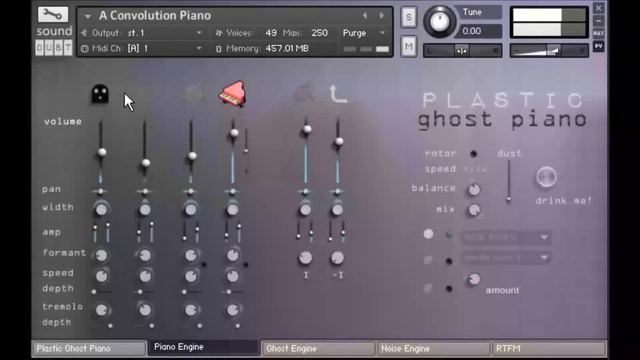Collapse instrument with the arrow beside A Convolution Piano
This screenshot has width=640, height=360.
point(87,16)
